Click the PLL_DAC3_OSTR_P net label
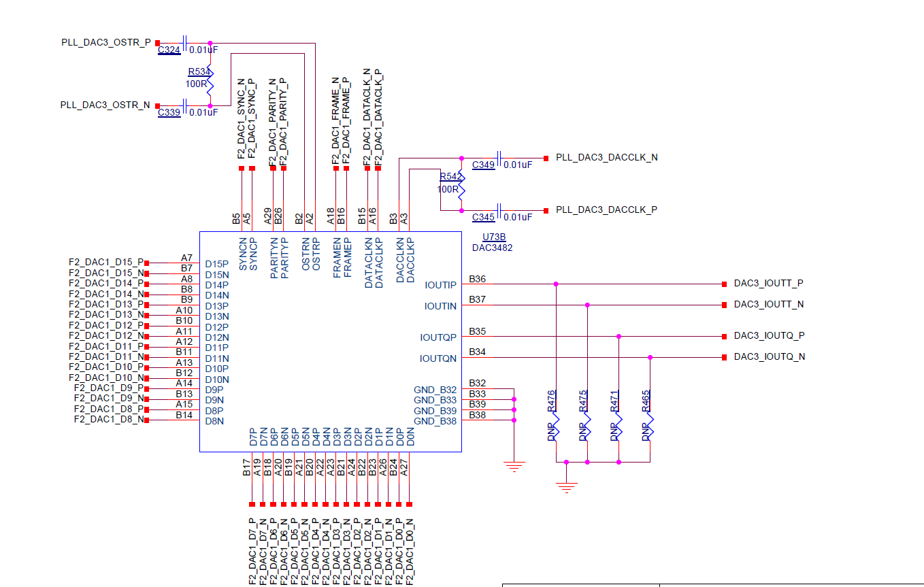This screenshot has height=587, width=924. (x=106, y=43)
